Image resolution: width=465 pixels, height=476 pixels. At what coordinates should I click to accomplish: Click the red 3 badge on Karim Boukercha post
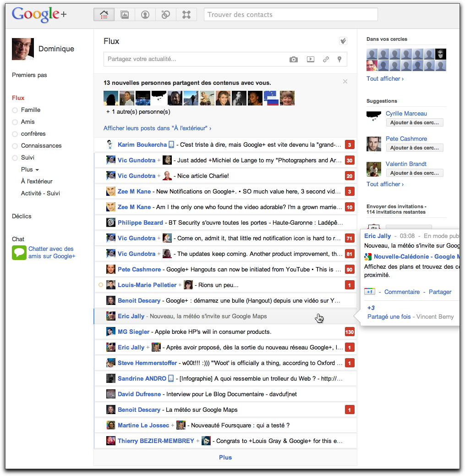click(350, 145)
